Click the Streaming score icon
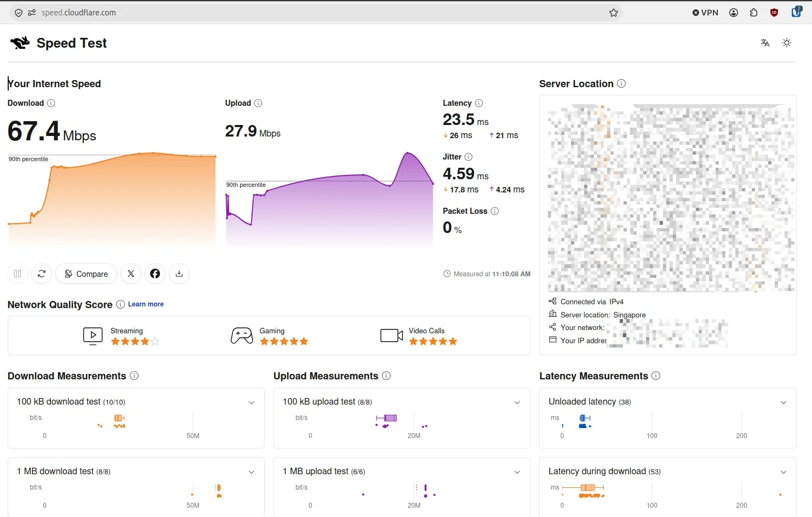812x517 pixels. (93, 336)
